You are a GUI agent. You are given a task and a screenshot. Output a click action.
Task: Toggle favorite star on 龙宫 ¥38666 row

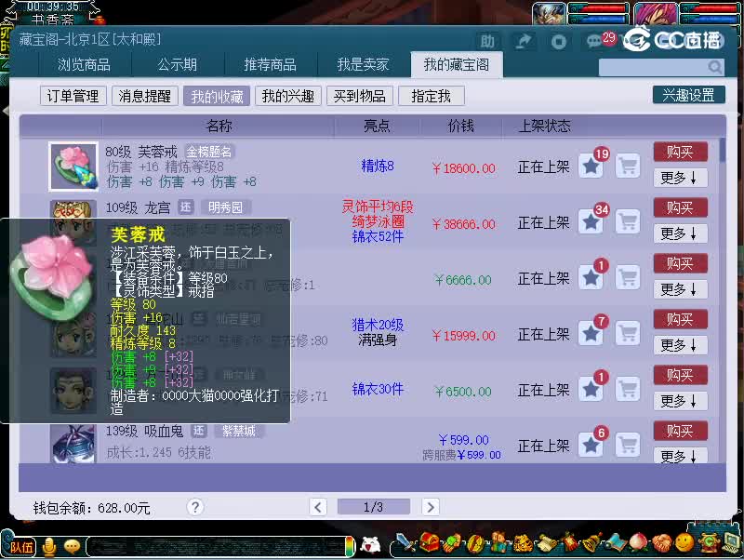click(x=591, y=221)
